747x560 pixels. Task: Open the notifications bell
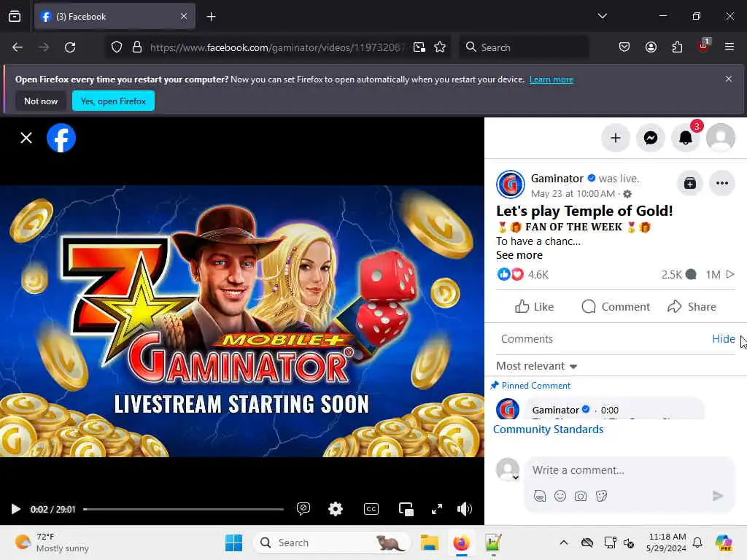686,138
